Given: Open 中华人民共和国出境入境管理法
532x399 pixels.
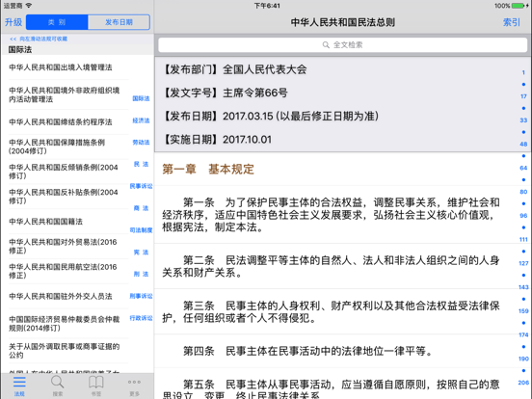Looking at the screenshot, I should point(67,67).
